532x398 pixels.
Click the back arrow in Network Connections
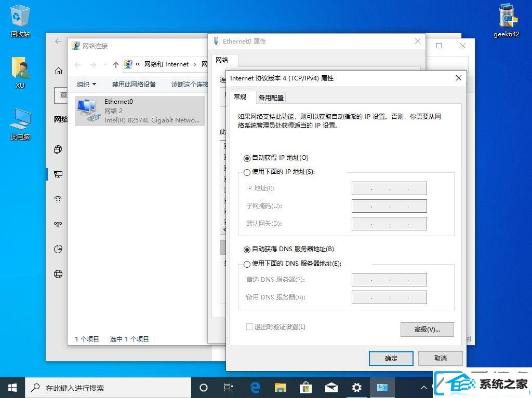(77, 64)
